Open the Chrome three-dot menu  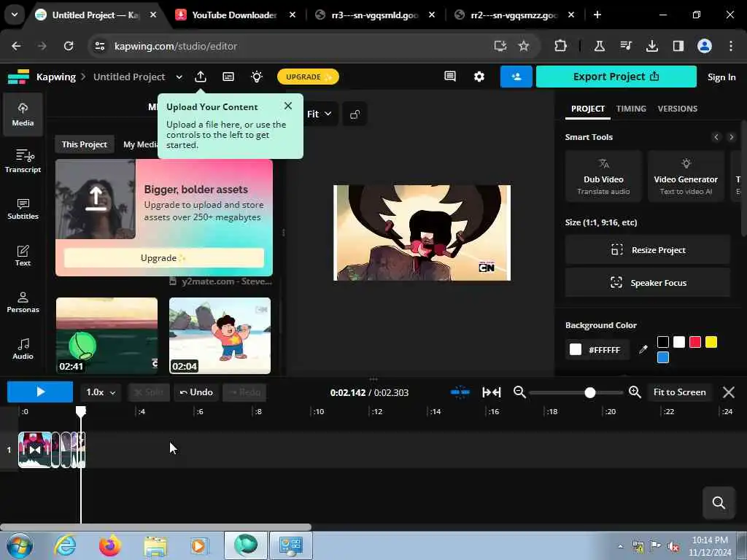[731, 46]
